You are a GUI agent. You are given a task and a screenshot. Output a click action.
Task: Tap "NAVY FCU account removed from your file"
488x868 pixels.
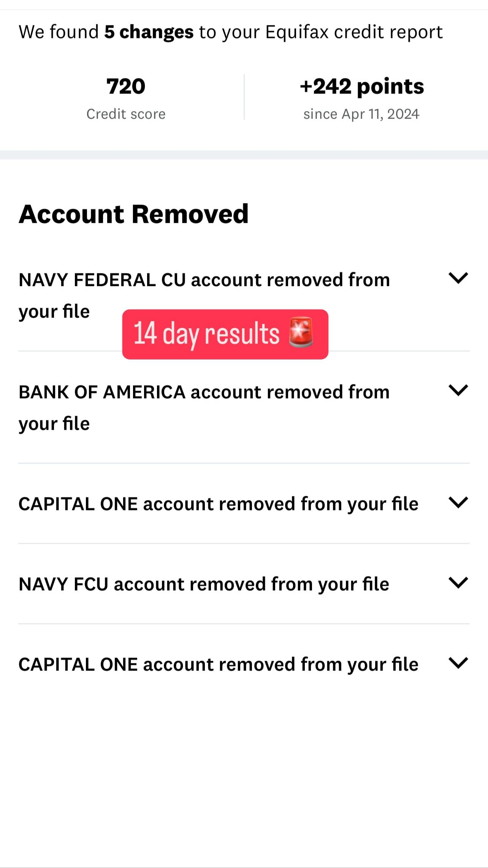point(204,584)
